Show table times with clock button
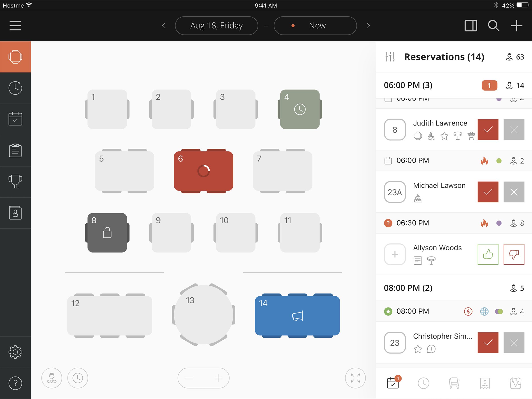The image size is (532, 399). point(78,378)
